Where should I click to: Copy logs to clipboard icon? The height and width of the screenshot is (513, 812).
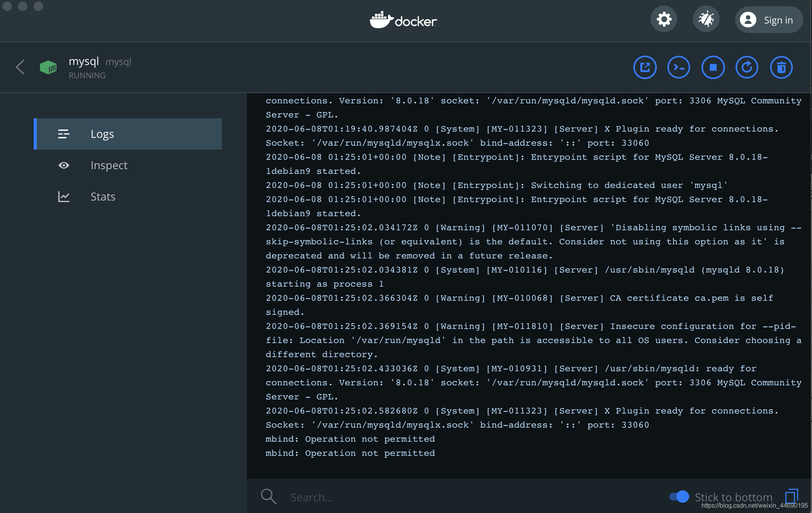792,496
